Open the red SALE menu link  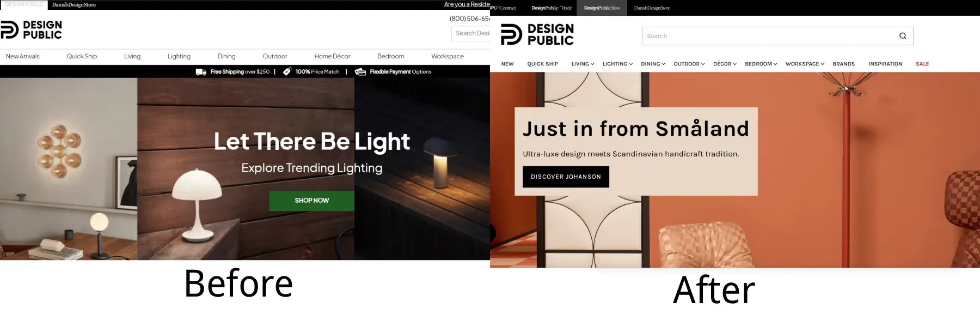tap(922, 64)
